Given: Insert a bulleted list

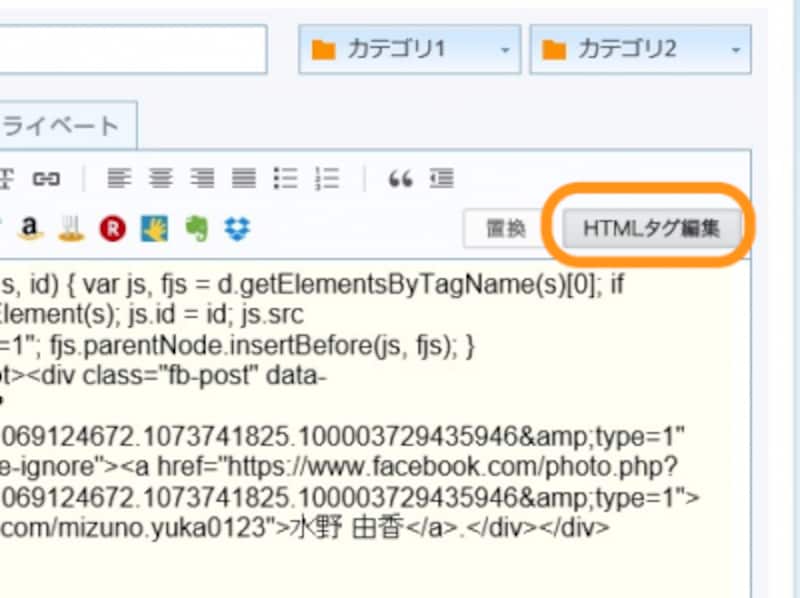Looking at the screenshot, I should [285, 177].
